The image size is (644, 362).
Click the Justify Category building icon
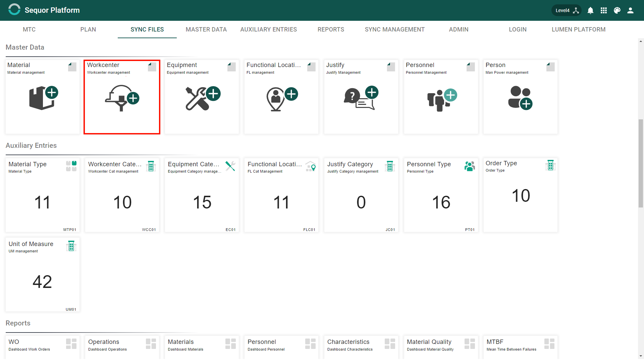coord(390,166)
